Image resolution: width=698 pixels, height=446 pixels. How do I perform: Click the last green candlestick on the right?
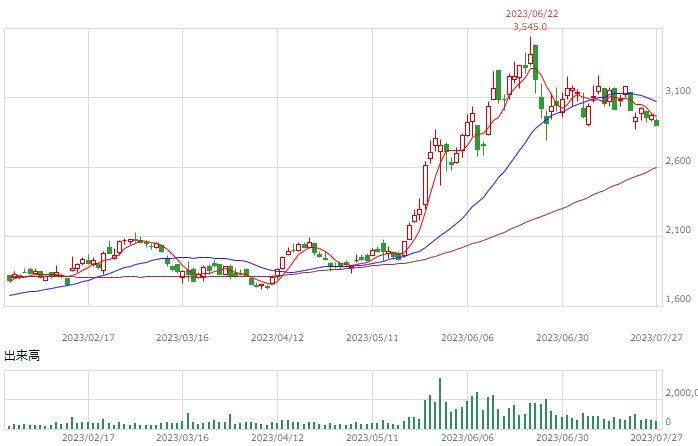(x=656, y=123)
